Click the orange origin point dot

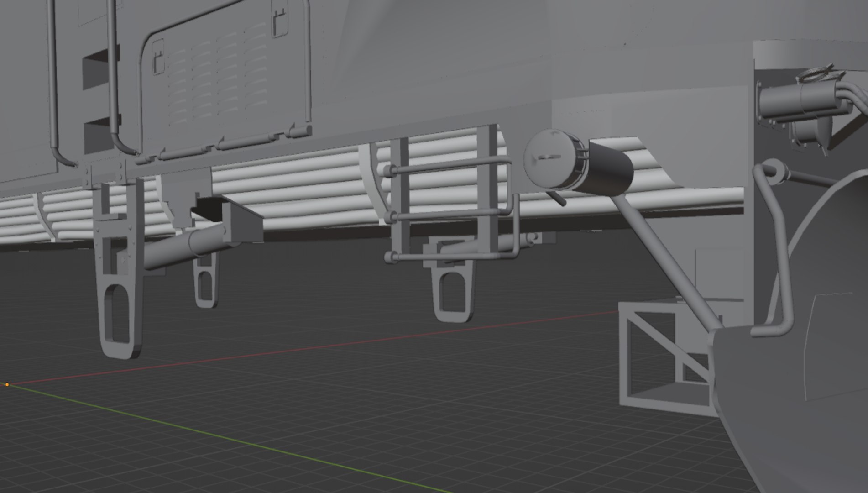click(x=7, y=385)
